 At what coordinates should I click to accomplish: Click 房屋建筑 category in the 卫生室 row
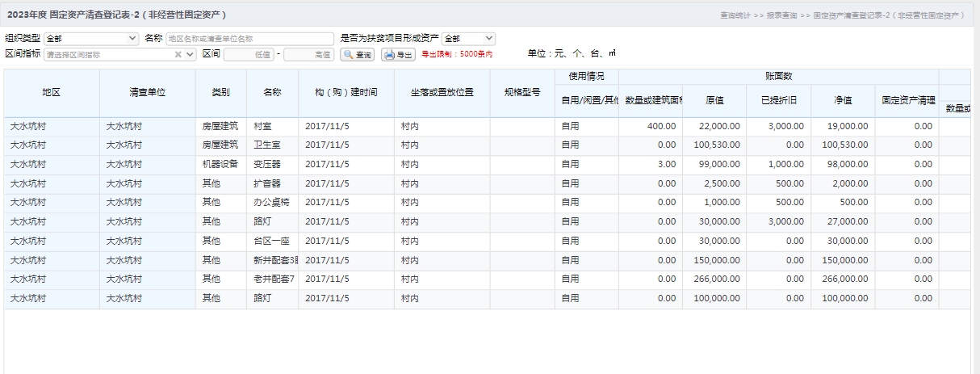point(221,145)
